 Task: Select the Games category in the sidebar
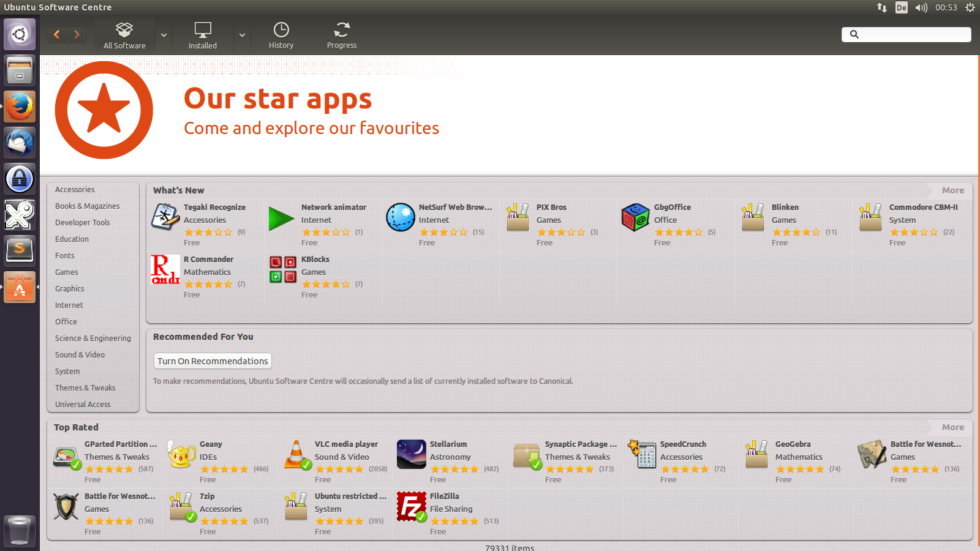pos(66,272)
